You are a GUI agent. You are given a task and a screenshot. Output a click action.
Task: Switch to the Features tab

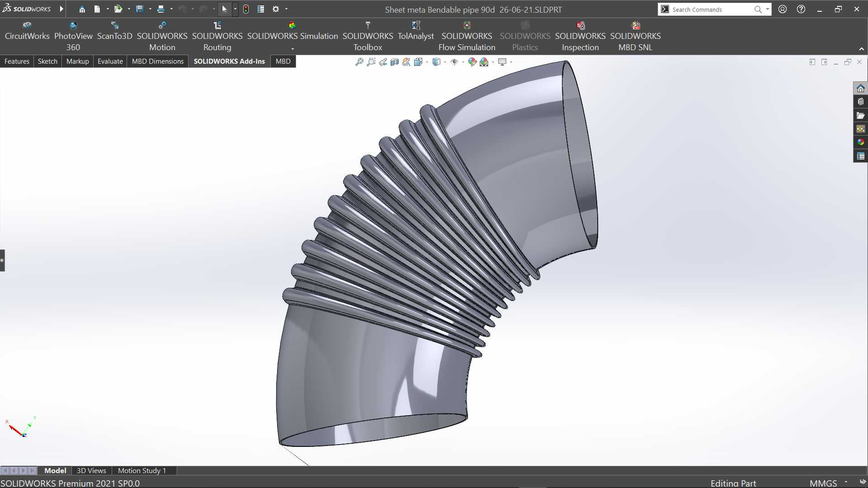[x=17, y=61]
